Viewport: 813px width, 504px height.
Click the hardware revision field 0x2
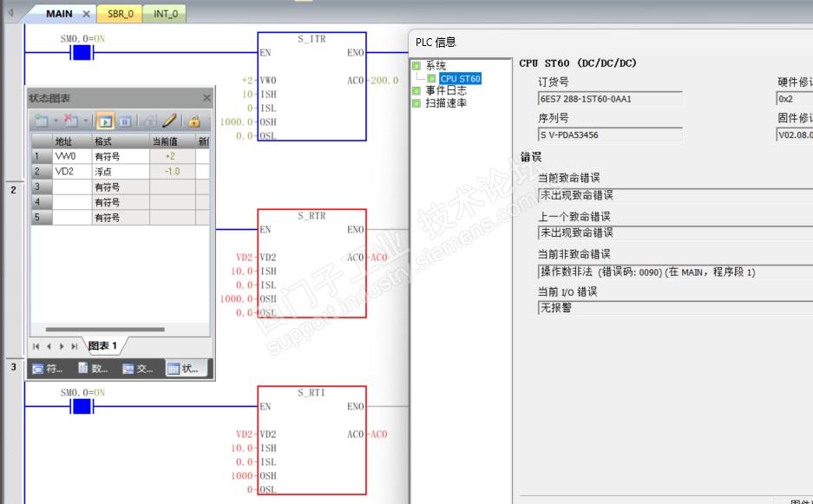click(794, 99)
